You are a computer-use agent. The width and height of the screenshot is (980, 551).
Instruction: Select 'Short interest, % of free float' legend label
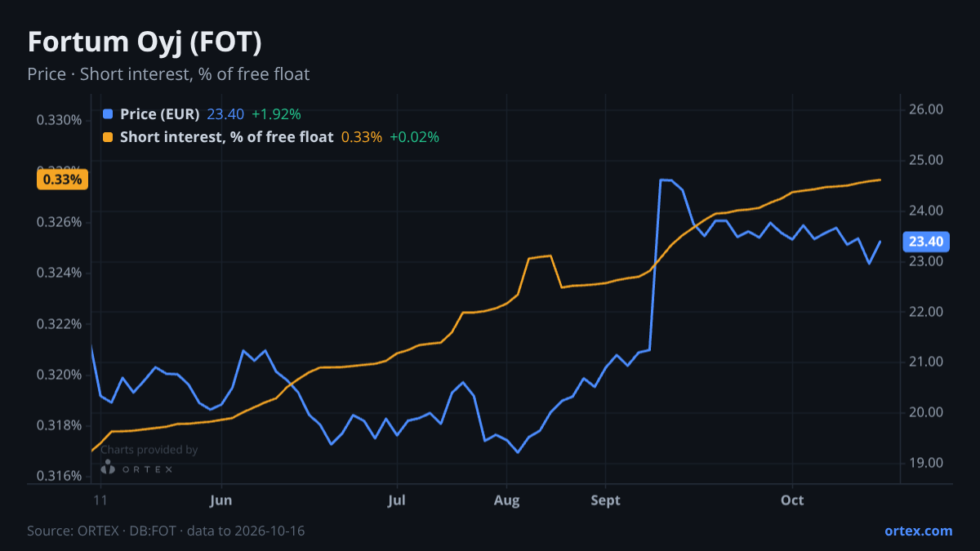point(226,137)
